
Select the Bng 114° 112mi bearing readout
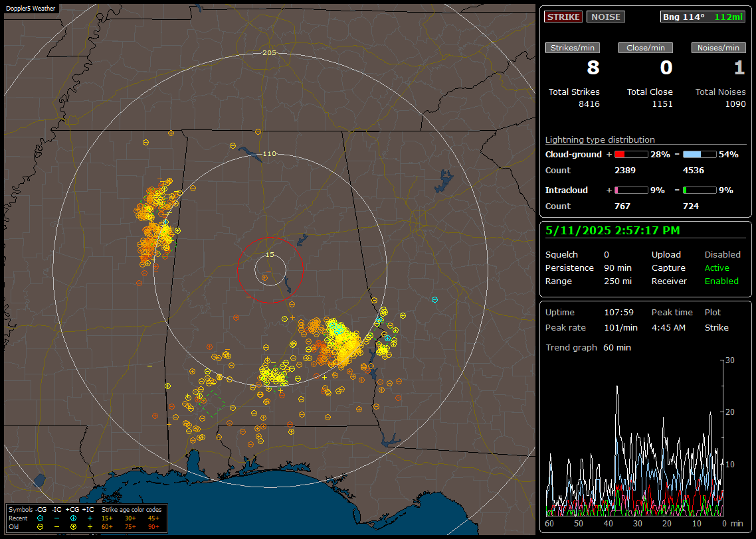(703, 17)
